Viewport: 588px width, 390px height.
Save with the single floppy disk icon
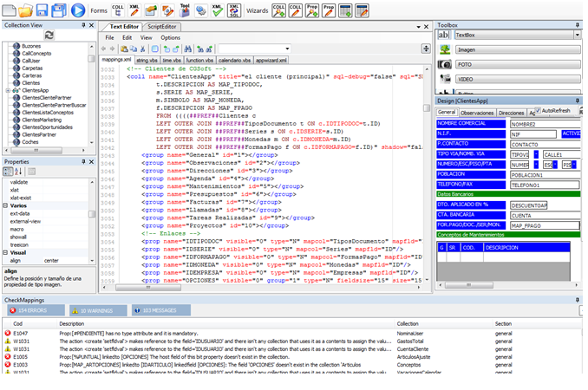point(42,10)
